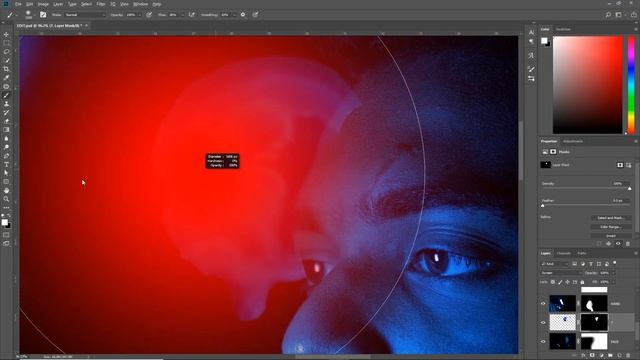Click the delete layer trash icon
The width and height of the screenshot is (640, 360).
(628, 356)
